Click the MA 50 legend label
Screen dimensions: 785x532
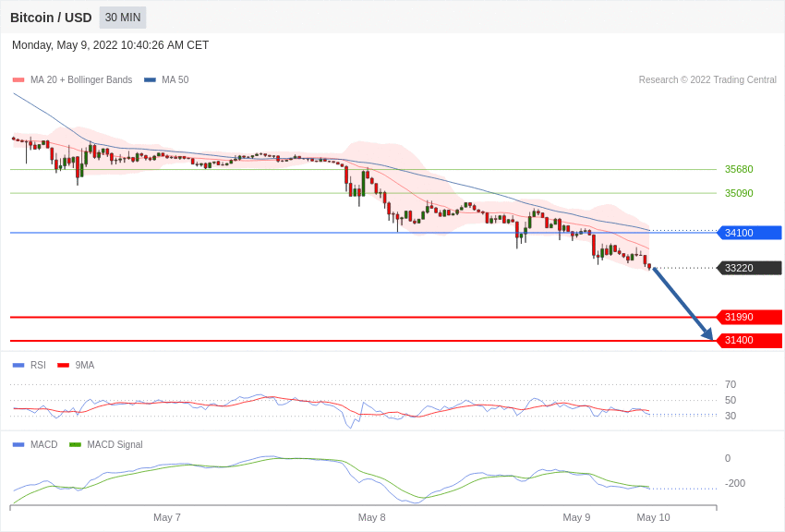[175, 79]
